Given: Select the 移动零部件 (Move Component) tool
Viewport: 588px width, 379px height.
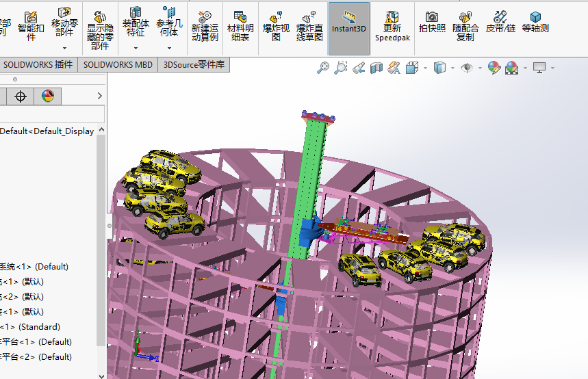Looking at the screenshot, I should (64, 23).
